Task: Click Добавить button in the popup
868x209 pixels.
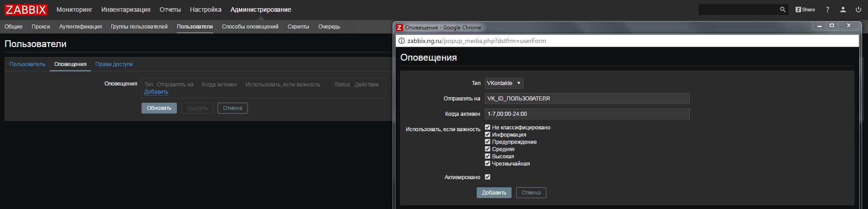Action: 494,193
